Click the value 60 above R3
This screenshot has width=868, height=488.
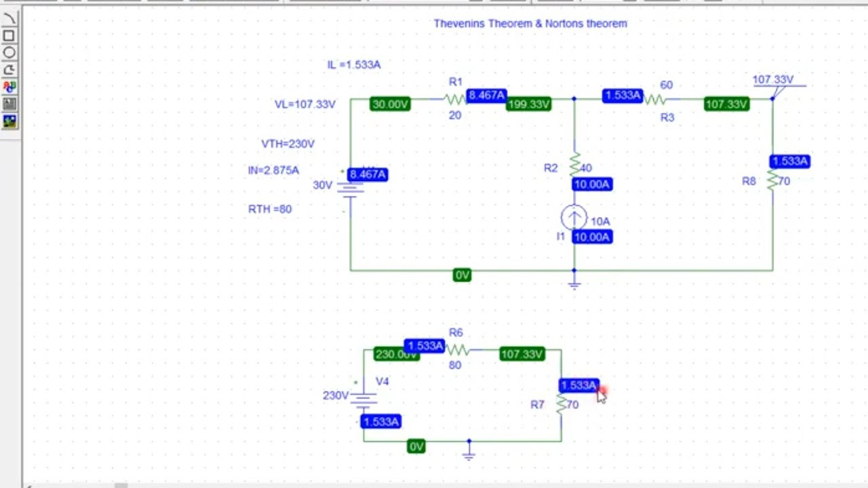click(667, 85)
